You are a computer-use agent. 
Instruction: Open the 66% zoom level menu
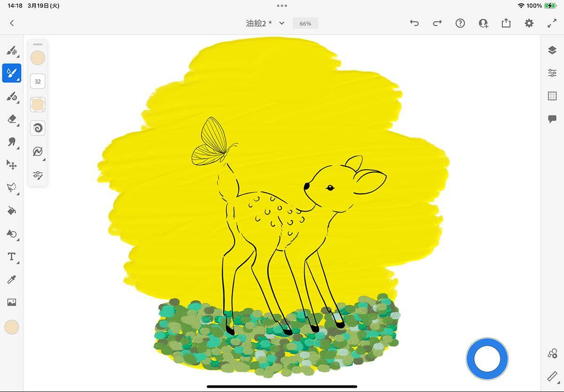[305, 23]
